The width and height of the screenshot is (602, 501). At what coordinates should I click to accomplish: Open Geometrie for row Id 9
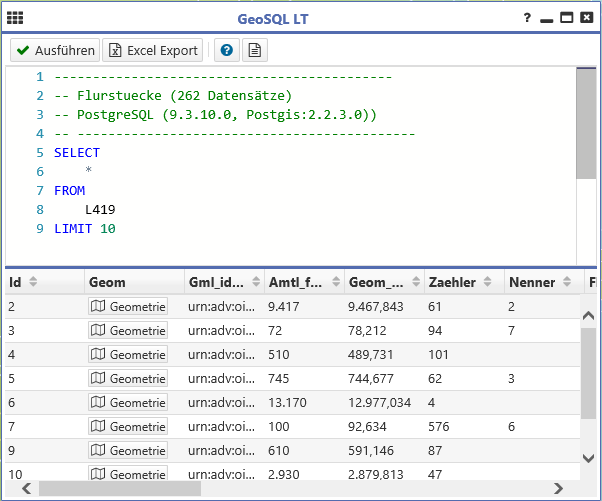[x=128, y=450]
